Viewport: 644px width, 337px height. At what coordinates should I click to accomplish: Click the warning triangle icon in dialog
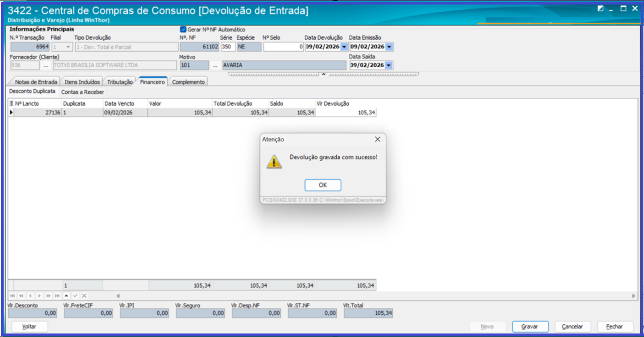pyautogui.click(x=274, y=162)
